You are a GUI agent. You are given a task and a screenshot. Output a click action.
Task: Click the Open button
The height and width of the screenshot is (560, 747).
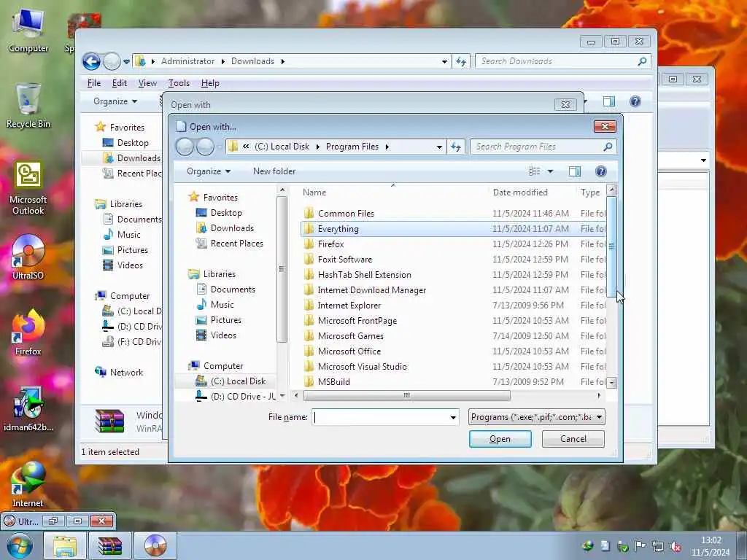point(500,439)
